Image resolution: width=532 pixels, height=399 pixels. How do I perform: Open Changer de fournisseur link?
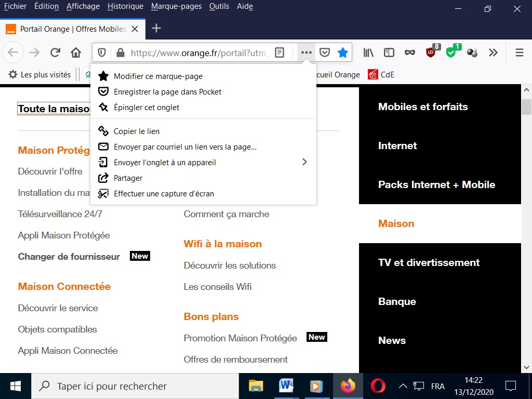click(69, 257)
